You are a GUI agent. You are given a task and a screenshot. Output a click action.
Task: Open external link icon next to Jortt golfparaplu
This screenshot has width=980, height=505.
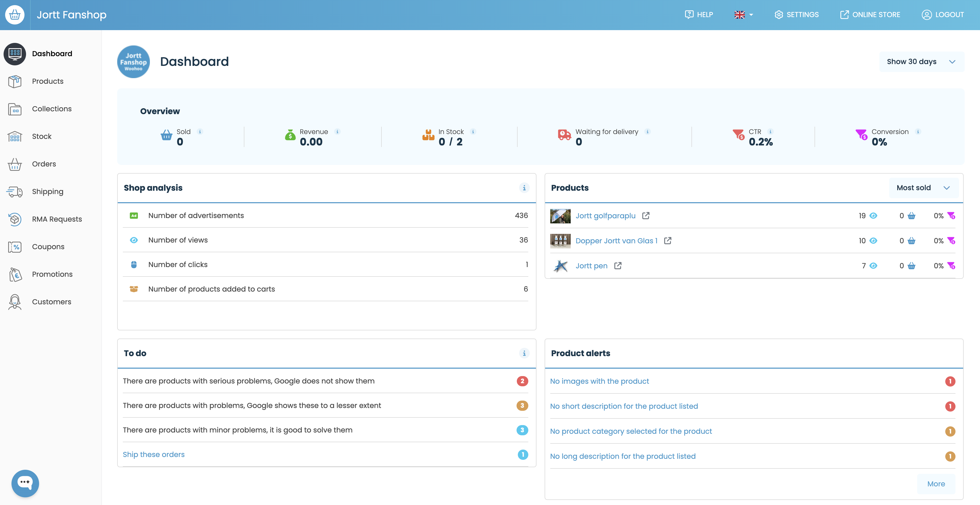pyautogui.click(x=646, y=216)
